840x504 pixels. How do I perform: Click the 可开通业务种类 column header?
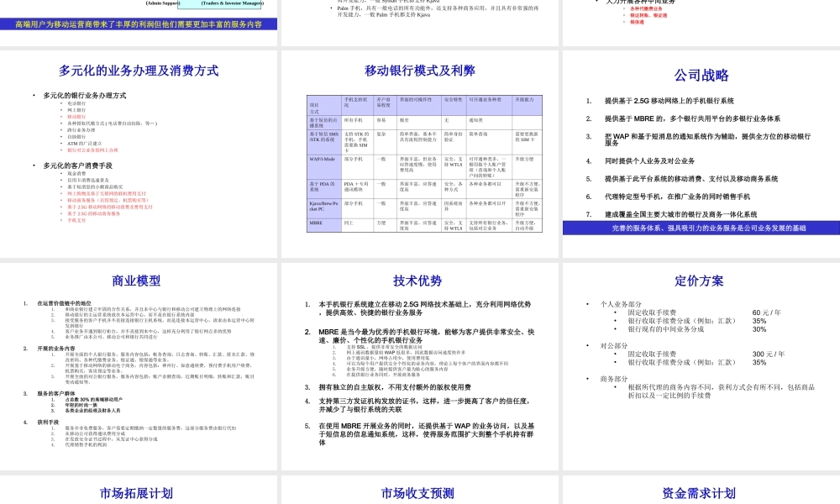(x=491, y=106)
